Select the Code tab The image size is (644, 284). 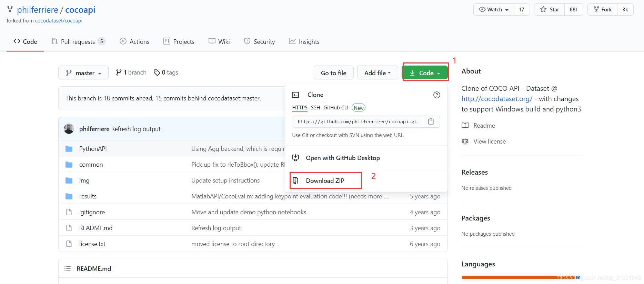pos(25,41)
